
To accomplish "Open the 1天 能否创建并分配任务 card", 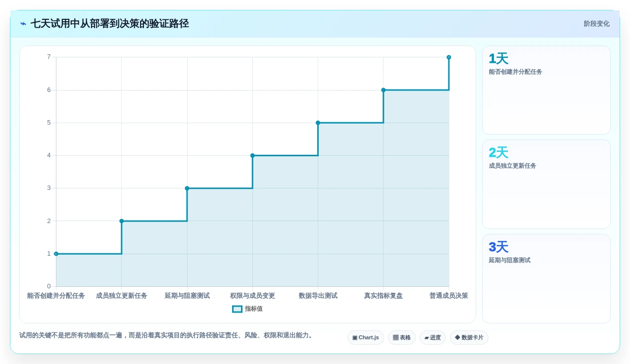I will [546, 90].
